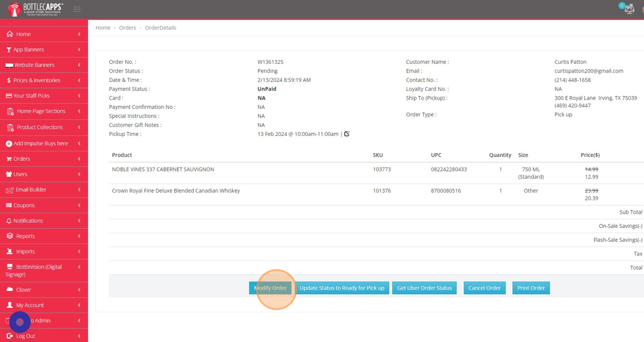
Task: Expand the Orders menu chevron
Action: click(x=79, y=159)
